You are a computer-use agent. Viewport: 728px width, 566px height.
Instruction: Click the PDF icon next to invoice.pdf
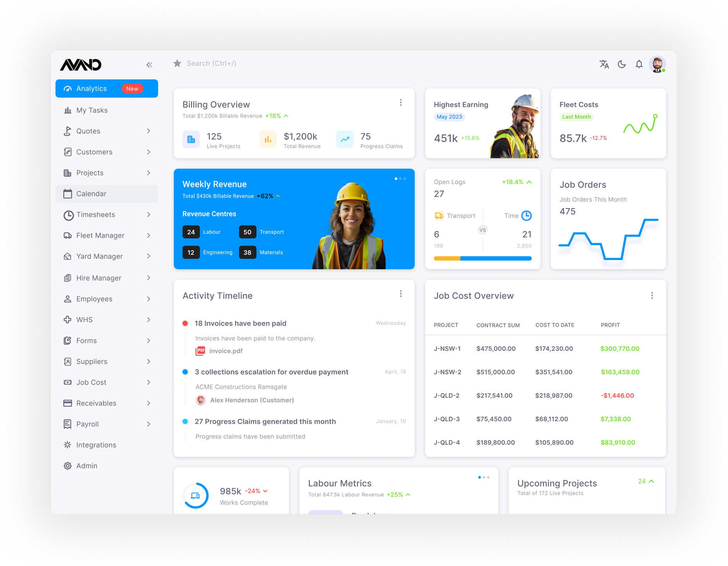pyautogui.click(x=200, y=351)
